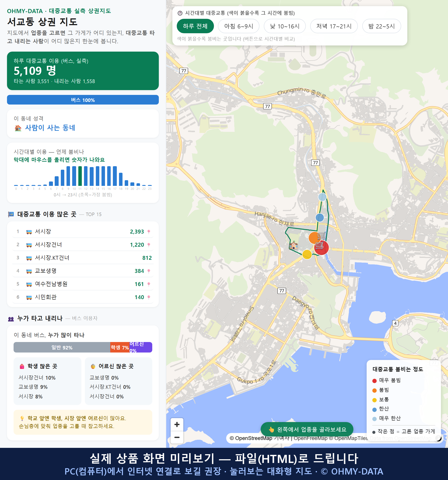448x480 pixels.
Task: Click the 한산 blue legend dot
Action: tap(374, 410)
